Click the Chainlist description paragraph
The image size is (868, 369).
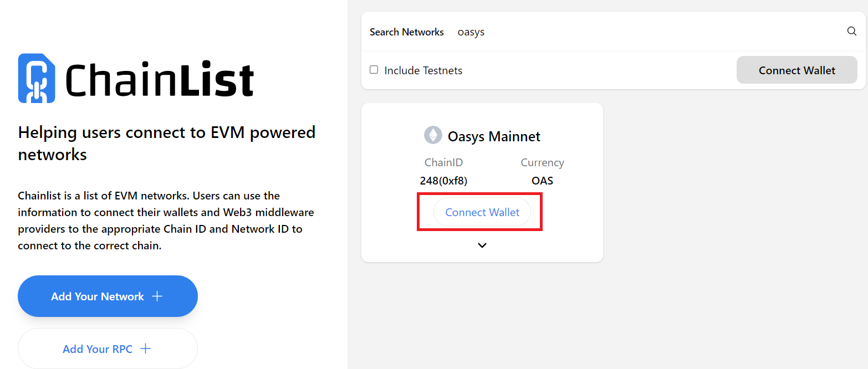[x=166, y=221]
